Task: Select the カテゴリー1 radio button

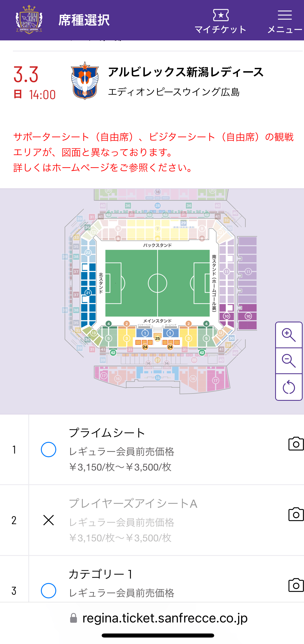Action: pyautogui.click(x=49, y=591)
